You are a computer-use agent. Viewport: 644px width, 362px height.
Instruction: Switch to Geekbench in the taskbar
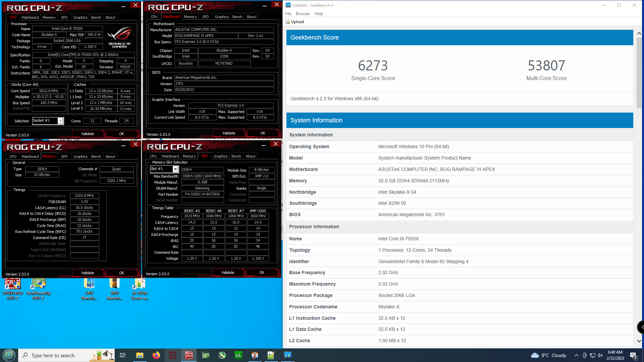tap(287, 355)
